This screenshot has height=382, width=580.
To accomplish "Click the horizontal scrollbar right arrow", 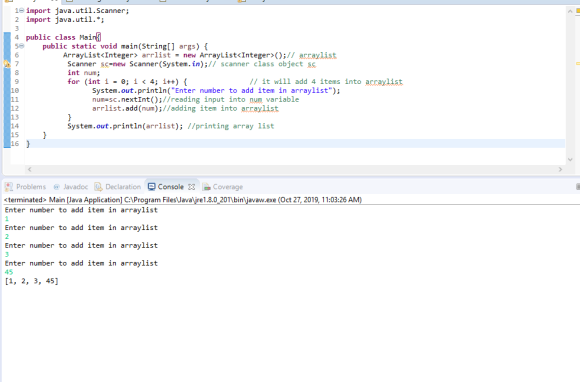I will pyautogui.click(x=560, y=169).
